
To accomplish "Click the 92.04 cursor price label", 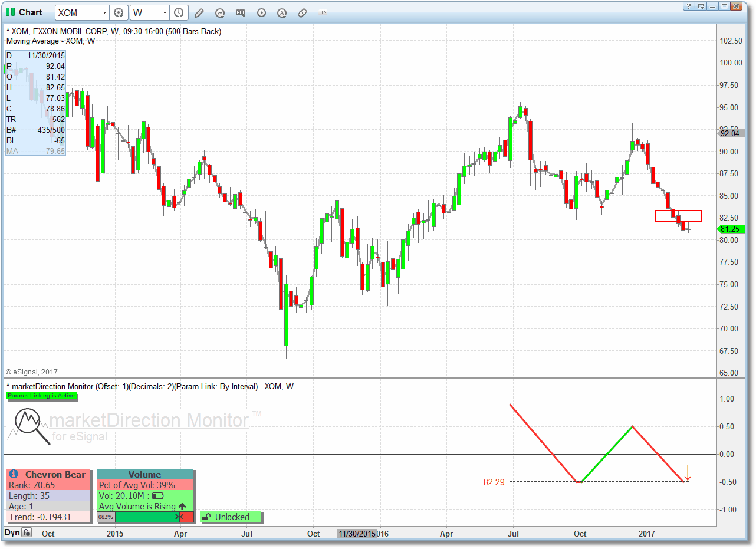I will coord(731,134).
